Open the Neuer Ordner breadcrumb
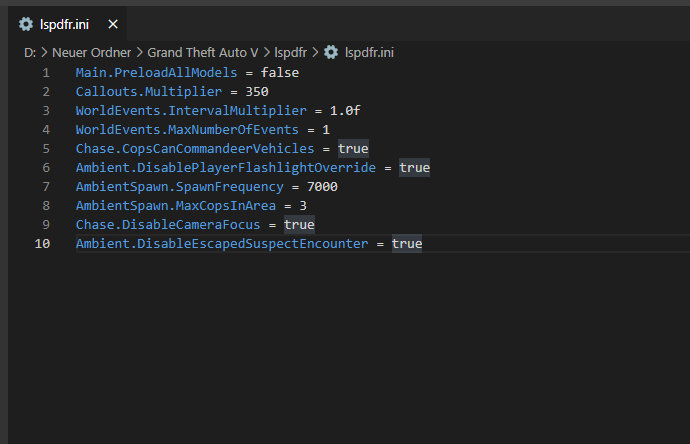Screen dimensions: 690x444 point(92,51)
